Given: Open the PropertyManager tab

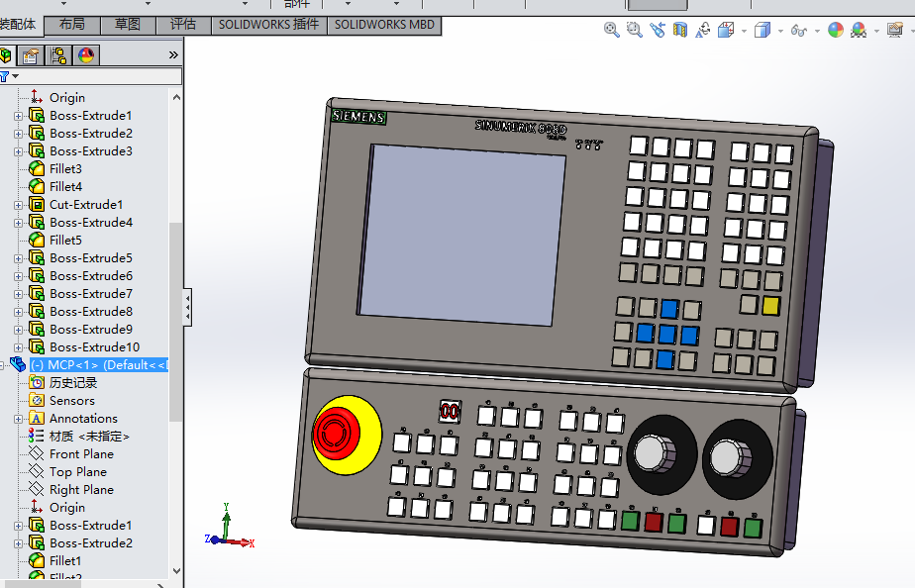Looking at the screenshot, I should click(x=31, y=55).
